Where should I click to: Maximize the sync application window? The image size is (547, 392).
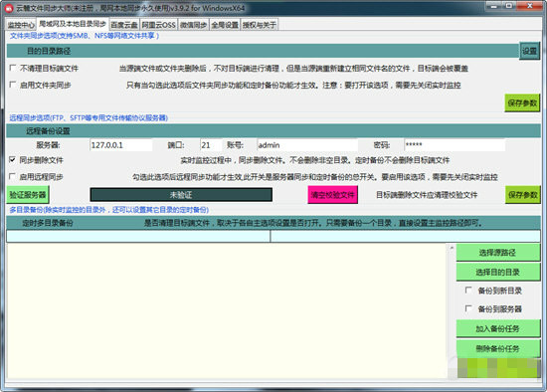[x=509, y=6]
